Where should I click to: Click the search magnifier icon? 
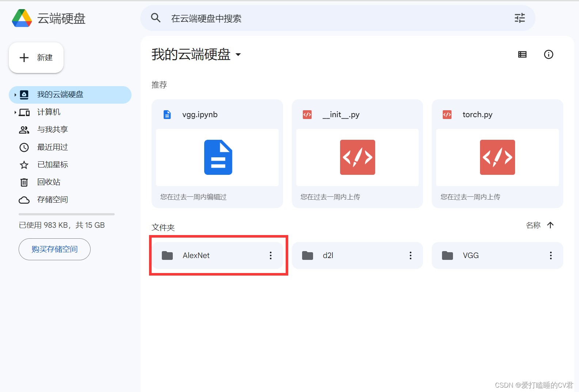click(156, 18)
